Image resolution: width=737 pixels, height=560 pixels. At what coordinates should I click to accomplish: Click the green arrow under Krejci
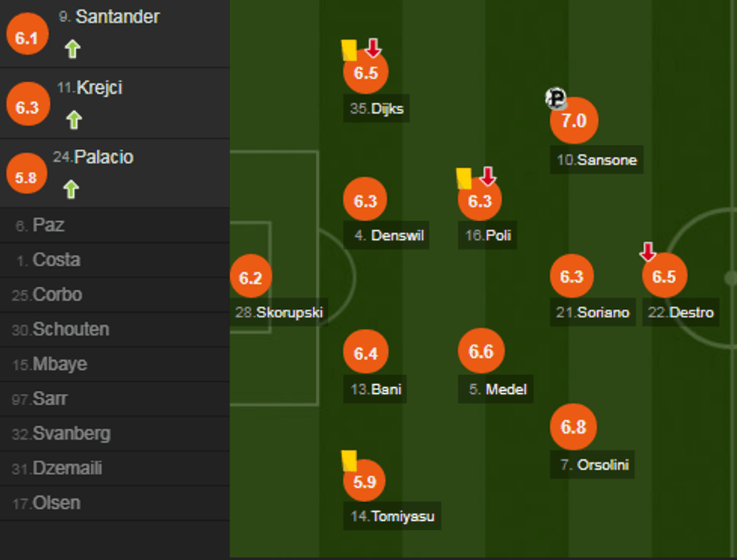click(73, 120)
